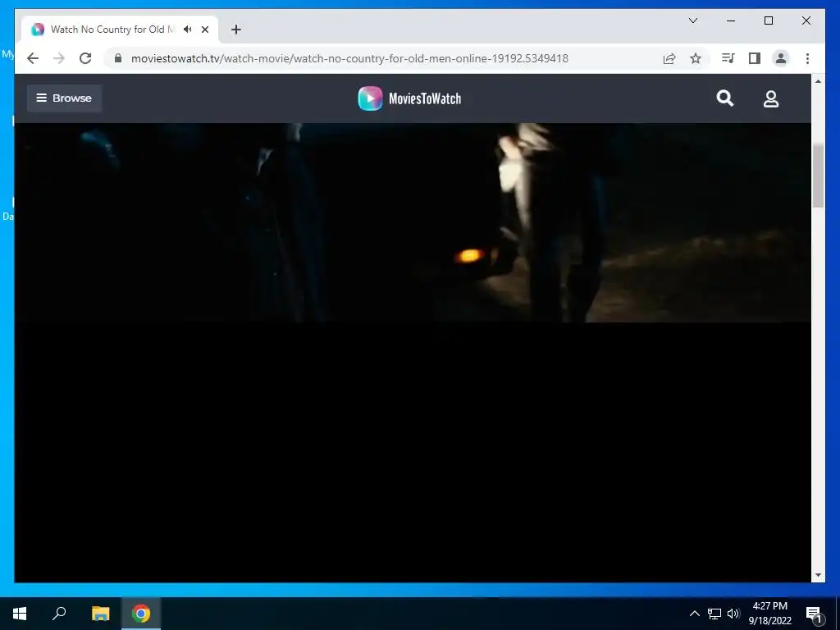Click the MoviesToWatch logo
840x630 pixels.
click(x=410, y=98)
